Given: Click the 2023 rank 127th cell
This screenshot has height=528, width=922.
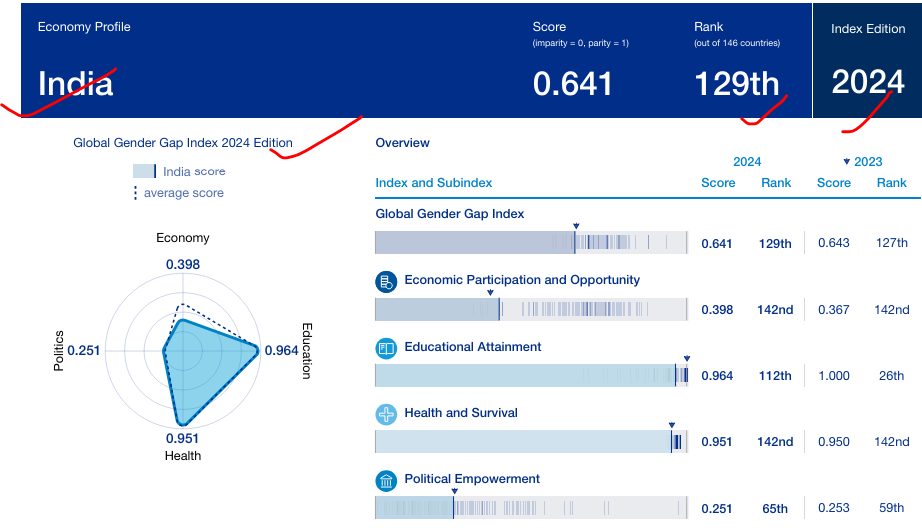Looking at the screenshot, I should 891,243.
